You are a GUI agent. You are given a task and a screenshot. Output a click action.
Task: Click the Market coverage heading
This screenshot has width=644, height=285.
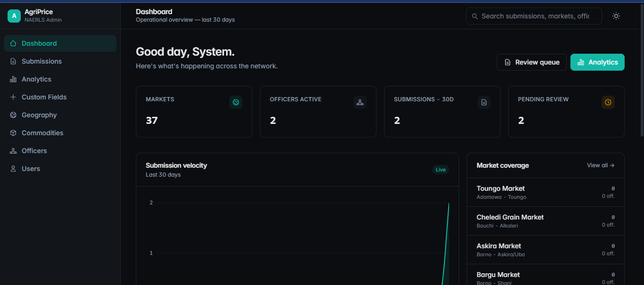click(503, 165)
